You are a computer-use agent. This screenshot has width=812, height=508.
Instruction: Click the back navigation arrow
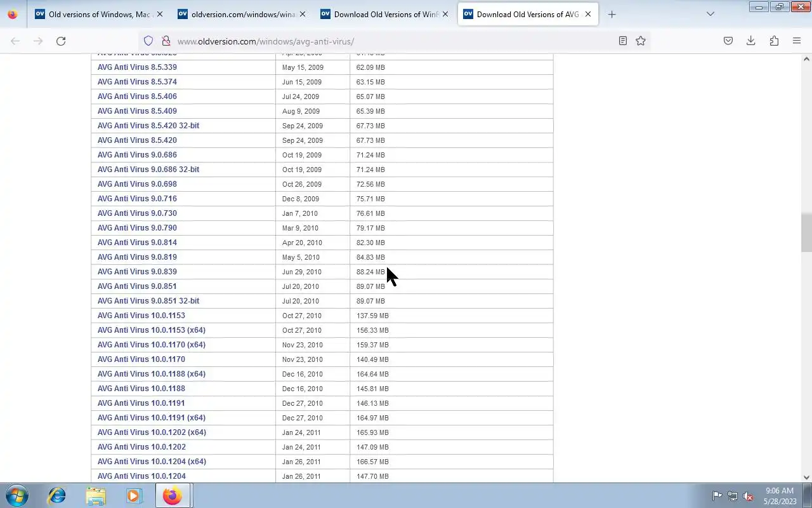coord(15,41)
